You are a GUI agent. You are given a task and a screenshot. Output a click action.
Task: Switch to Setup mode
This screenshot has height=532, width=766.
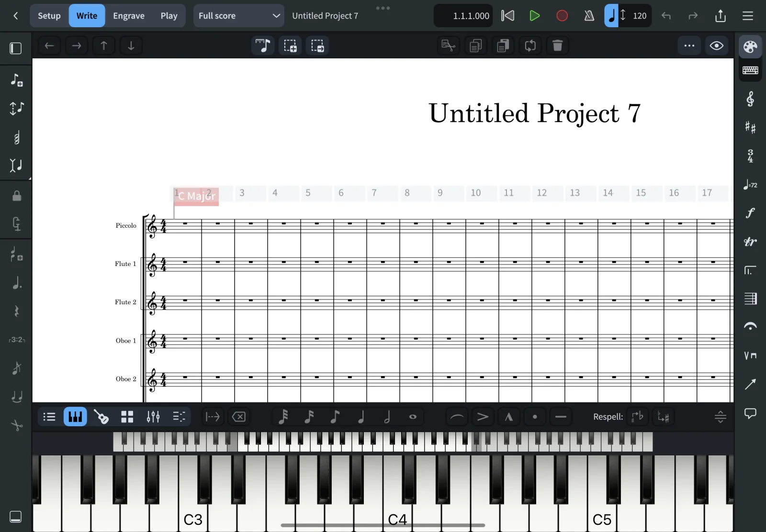(x=49, y=16)
